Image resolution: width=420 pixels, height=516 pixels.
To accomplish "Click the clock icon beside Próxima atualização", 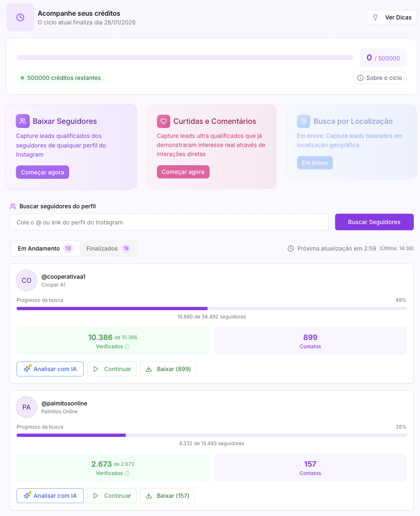I will coord(290,248).
